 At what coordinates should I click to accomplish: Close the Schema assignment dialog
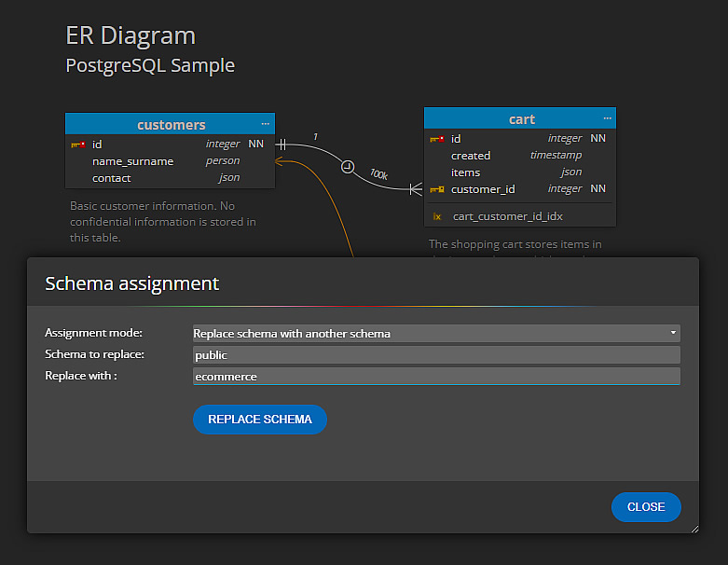(x=646, y=507)
